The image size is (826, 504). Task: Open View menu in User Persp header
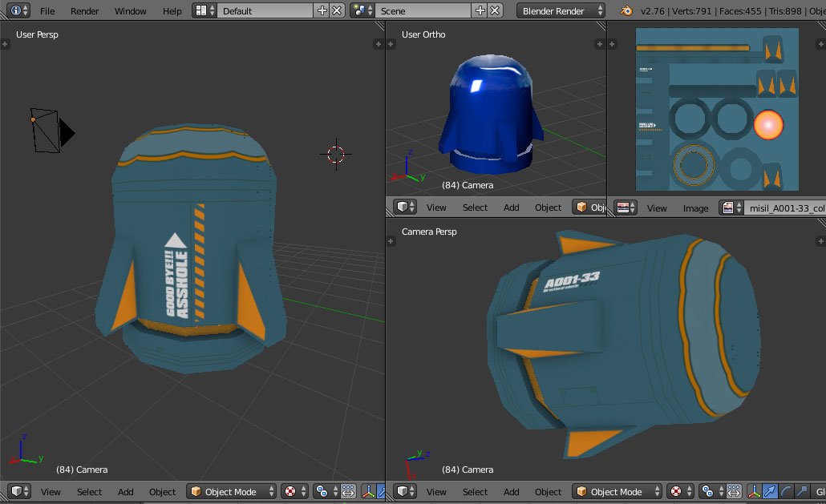point(51,492)
